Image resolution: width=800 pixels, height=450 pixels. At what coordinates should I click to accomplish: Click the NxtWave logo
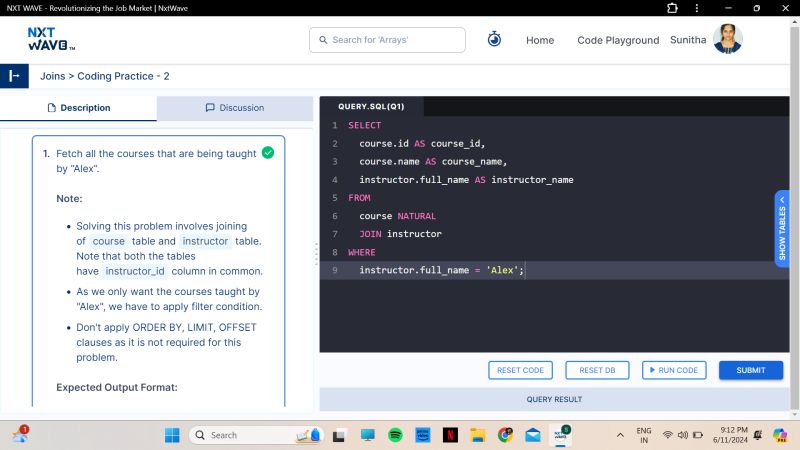click(52, 39)
